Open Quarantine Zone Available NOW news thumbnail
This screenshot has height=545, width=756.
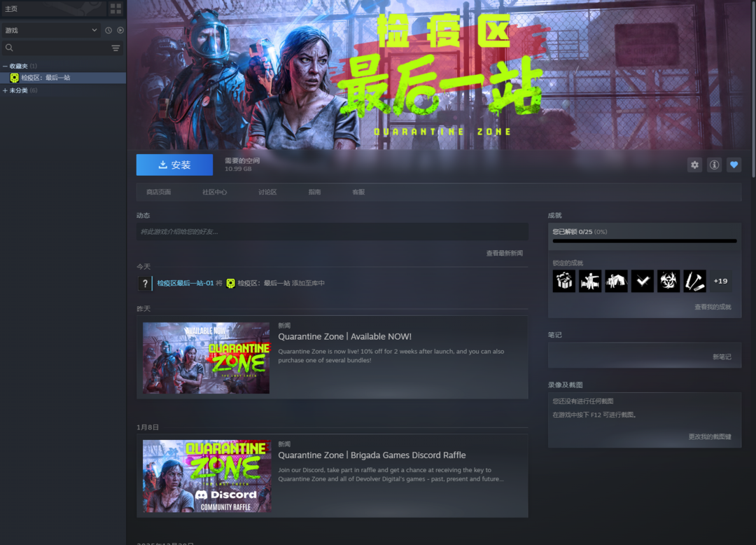pos(206,358)
